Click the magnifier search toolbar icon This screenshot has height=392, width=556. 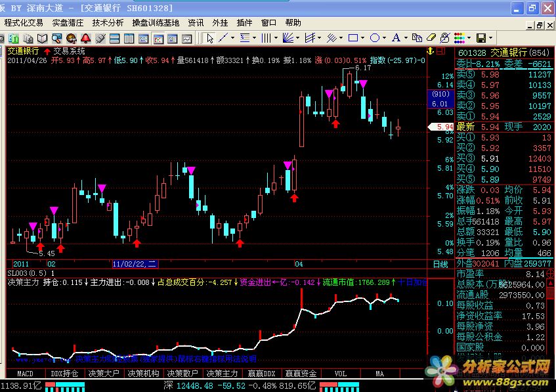click(56, 38)
